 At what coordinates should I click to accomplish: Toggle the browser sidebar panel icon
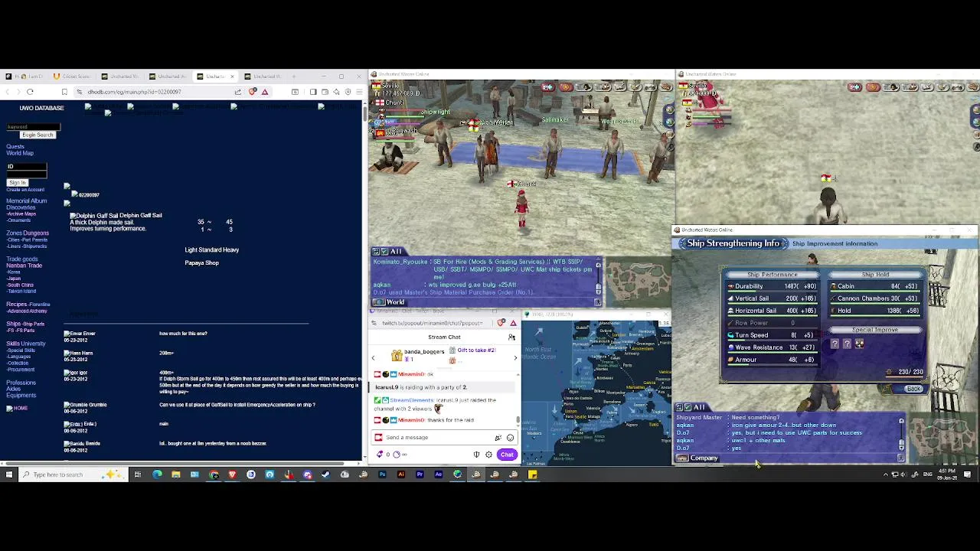tap(313, 92)
